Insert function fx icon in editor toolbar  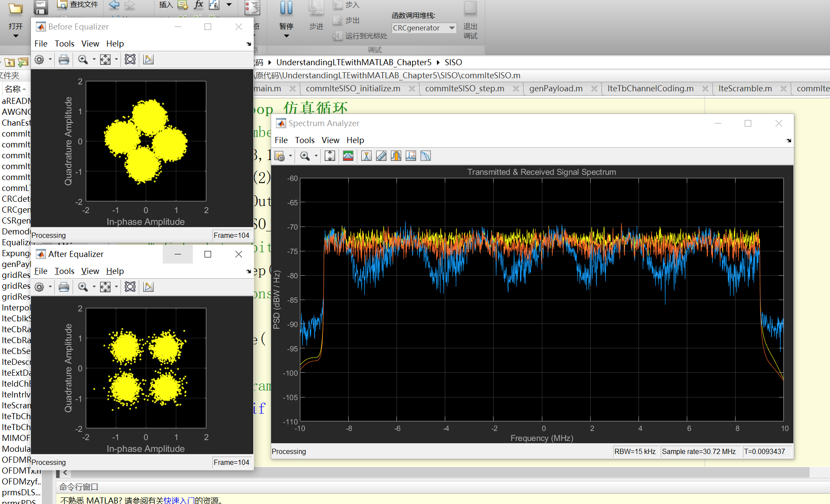click(x=198, y=5)
